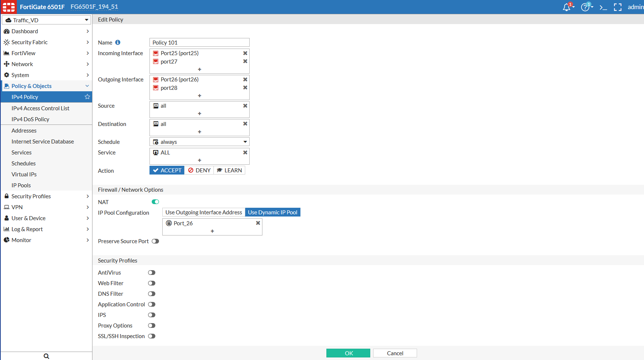The image size is (644, 360).
Task: Open the Schedule 'always' dropdown
Action: (200, 142)
